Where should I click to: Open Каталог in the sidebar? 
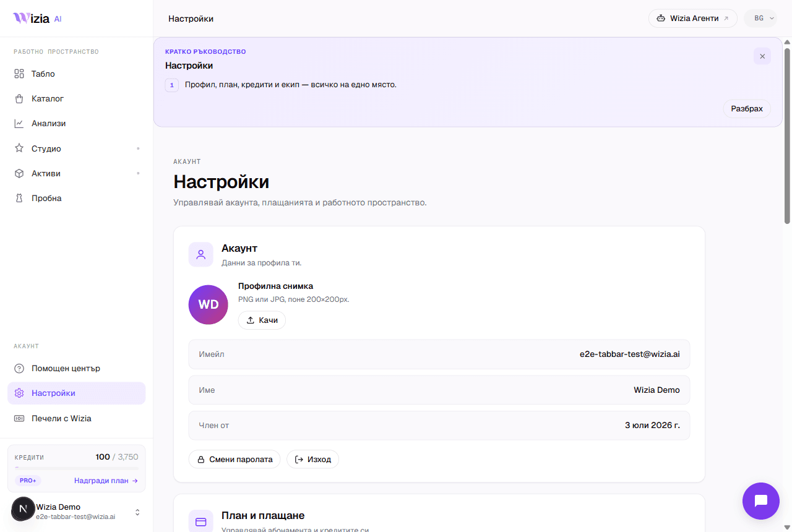[77, 99]
